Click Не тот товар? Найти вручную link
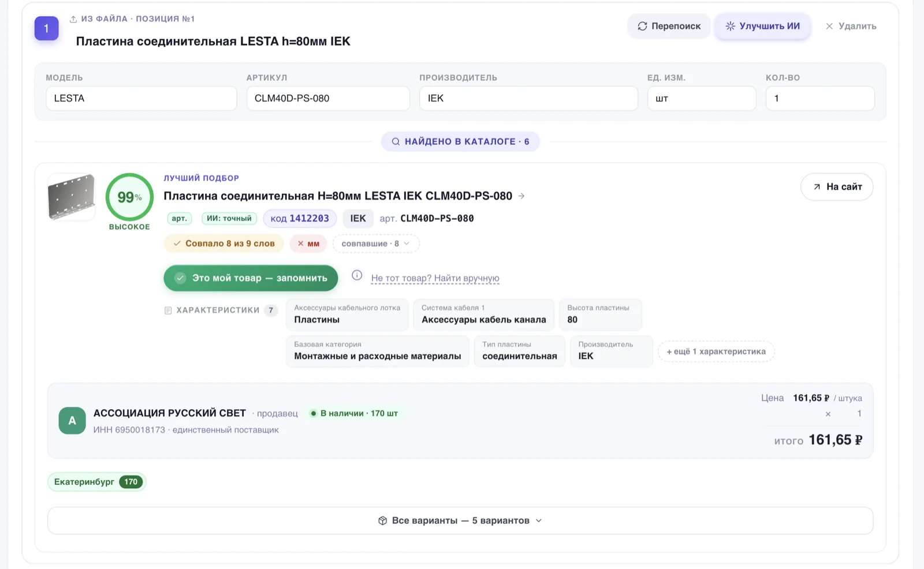The image size is (924, 569). (x=435, y=278)
